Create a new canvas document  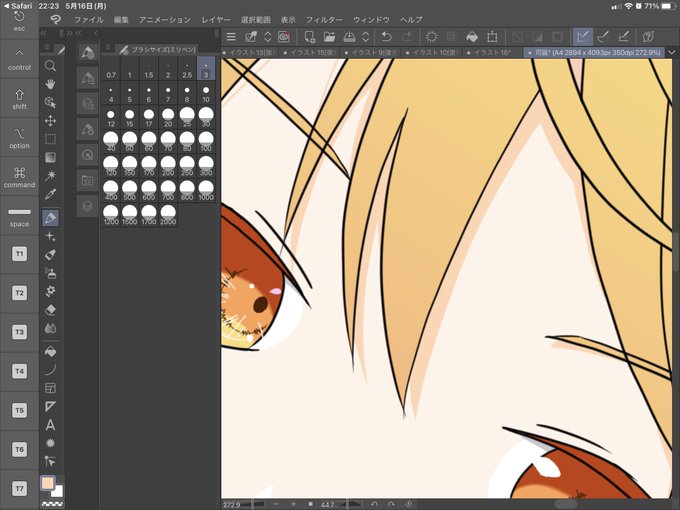pyautogui.click(x=310, y=37)
